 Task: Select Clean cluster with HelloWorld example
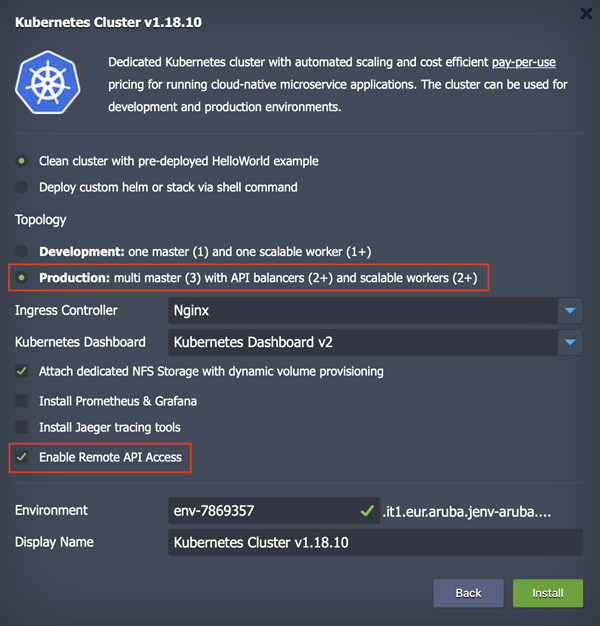[x=22, y=161]
